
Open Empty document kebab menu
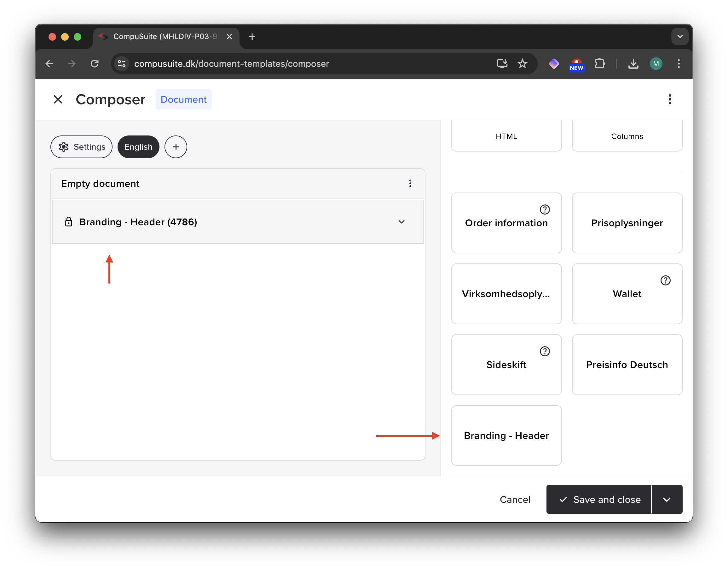410,183
